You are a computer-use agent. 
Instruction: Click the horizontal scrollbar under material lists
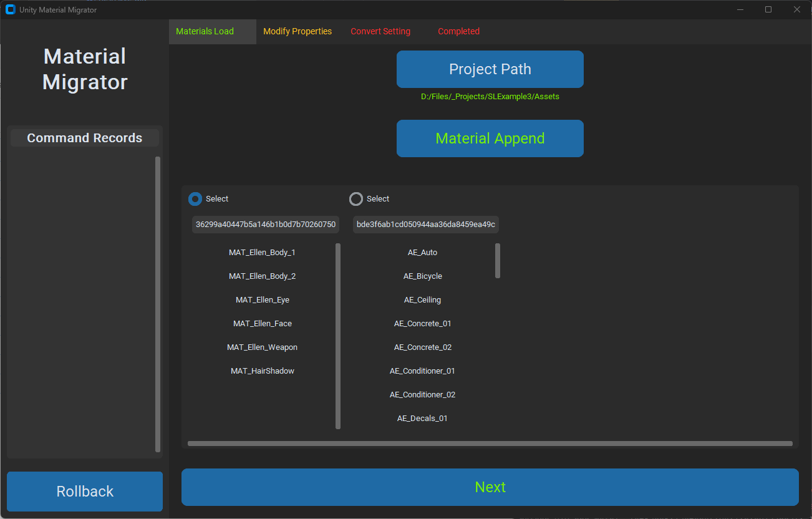[x=490, y=444]
